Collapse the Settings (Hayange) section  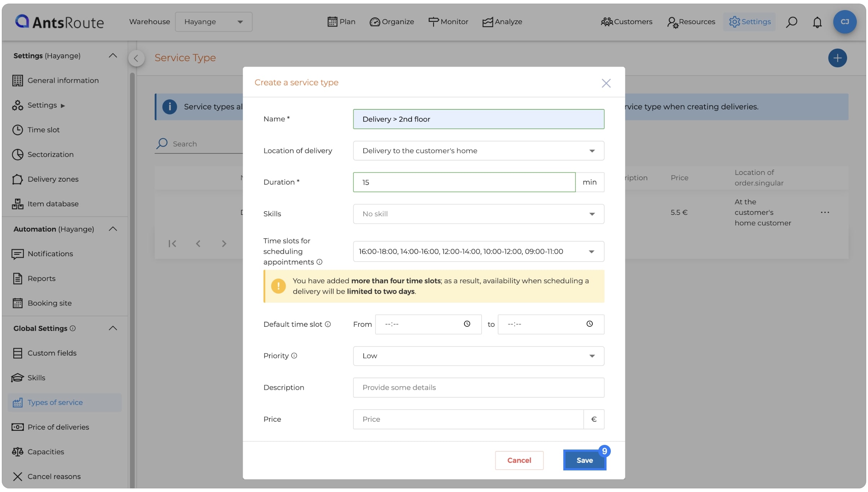(113, 55)
